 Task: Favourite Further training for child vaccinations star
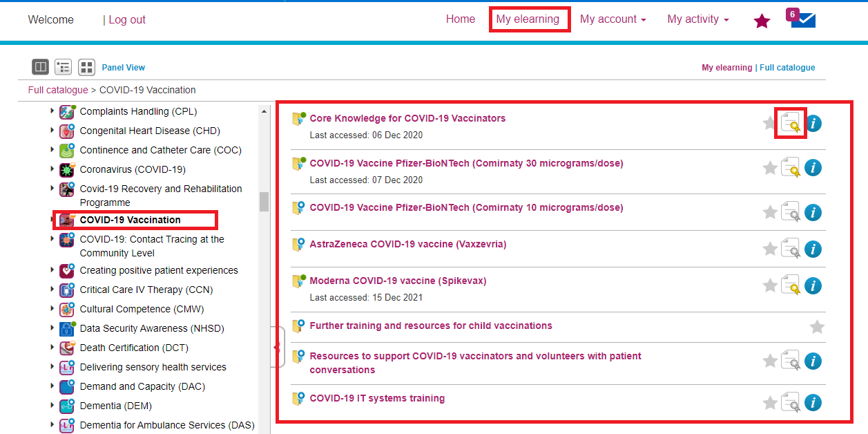pos(817,327)
